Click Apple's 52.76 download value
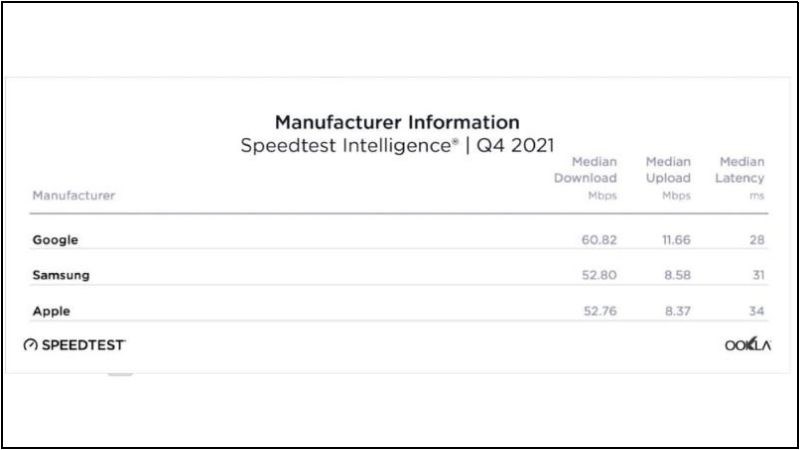Viewport: 800px width, 450px height. pyautogui.click(x=598, y=311)
